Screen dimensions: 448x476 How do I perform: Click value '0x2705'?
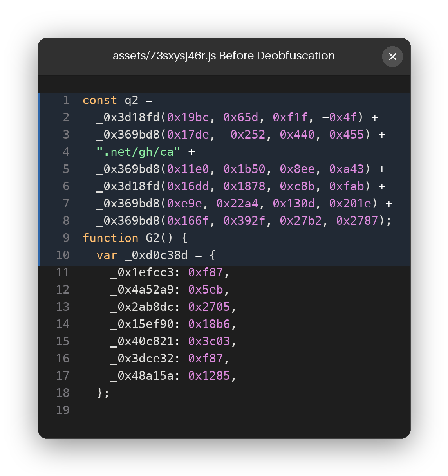(x=209, y=307)
